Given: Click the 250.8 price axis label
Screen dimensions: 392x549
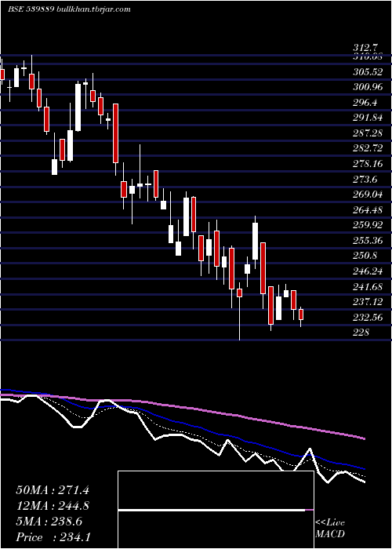Looking at the screenshot, I should point(365,256).
